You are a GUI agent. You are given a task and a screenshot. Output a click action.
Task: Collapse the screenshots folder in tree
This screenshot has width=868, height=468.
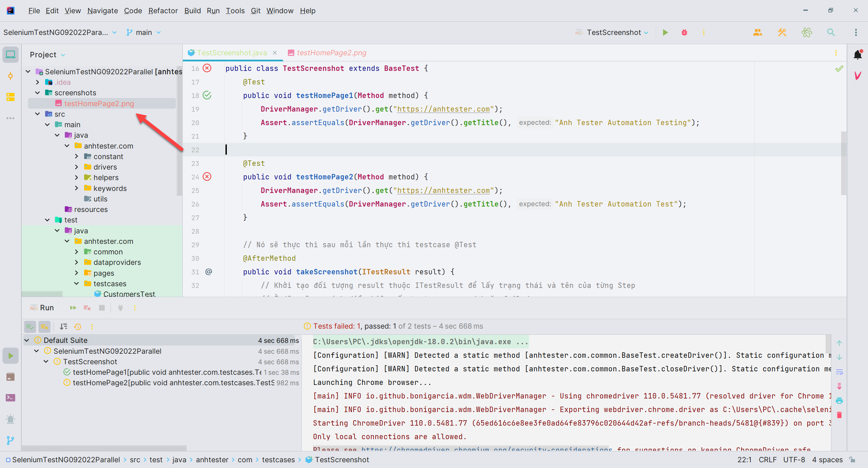click(38, 93)
